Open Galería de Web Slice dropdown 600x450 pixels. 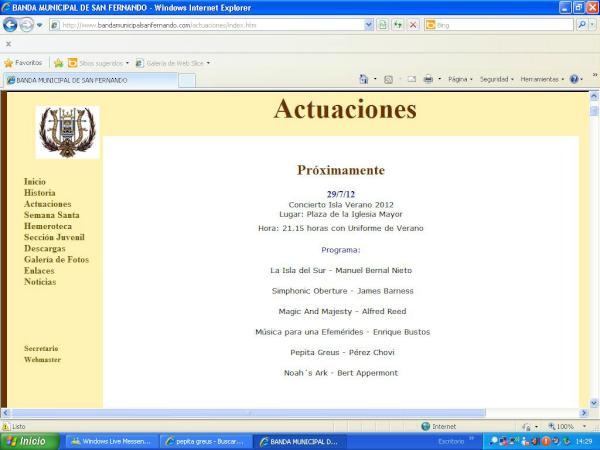(x=173, y=63)
